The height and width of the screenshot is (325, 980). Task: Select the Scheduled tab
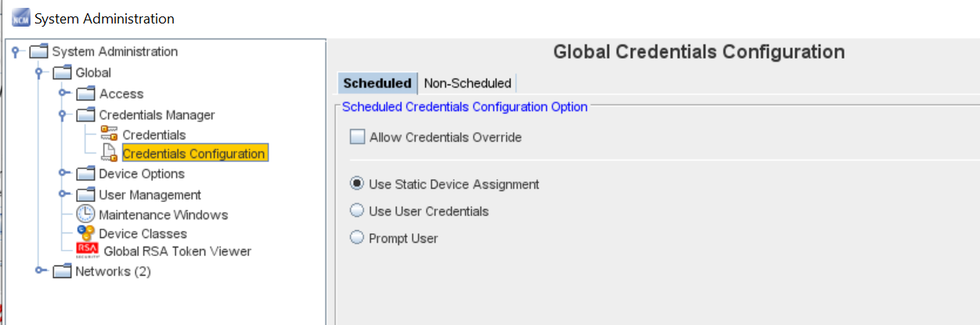pyautogui.click(x=377, y=83)
